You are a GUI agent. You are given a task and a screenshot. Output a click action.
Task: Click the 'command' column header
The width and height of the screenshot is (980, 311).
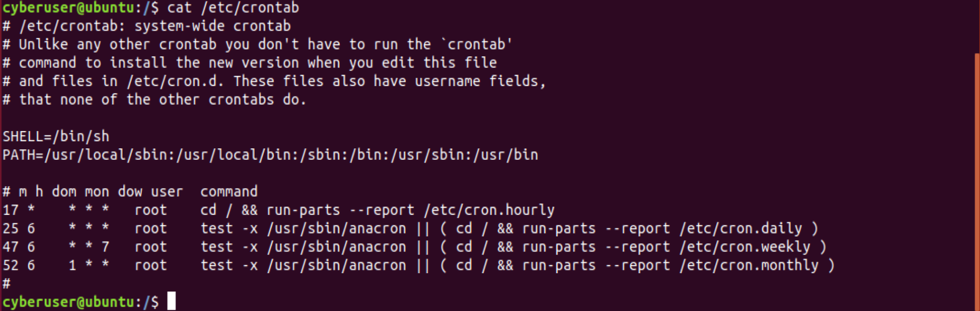click(229, 192)
